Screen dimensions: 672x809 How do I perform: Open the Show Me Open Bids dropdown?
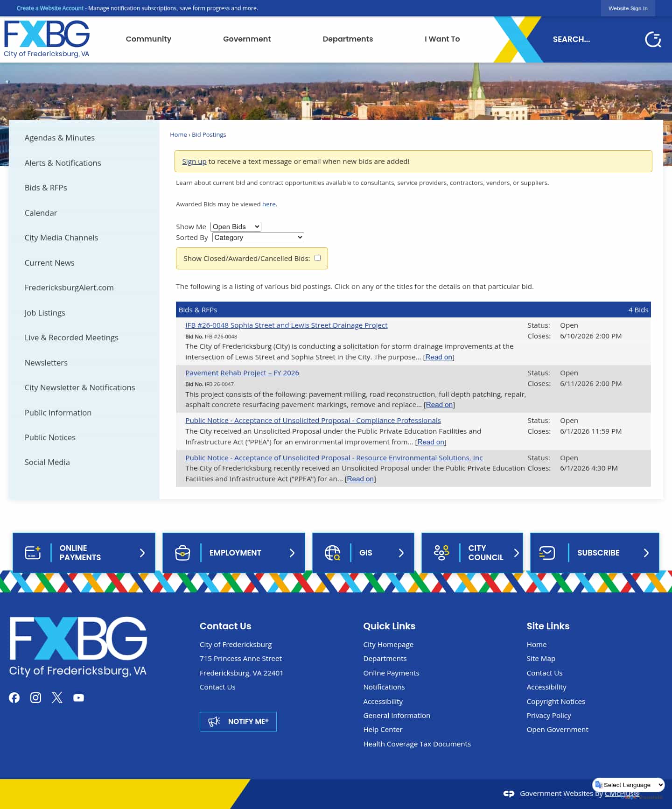pyautogui.click(x=236, y=226)
